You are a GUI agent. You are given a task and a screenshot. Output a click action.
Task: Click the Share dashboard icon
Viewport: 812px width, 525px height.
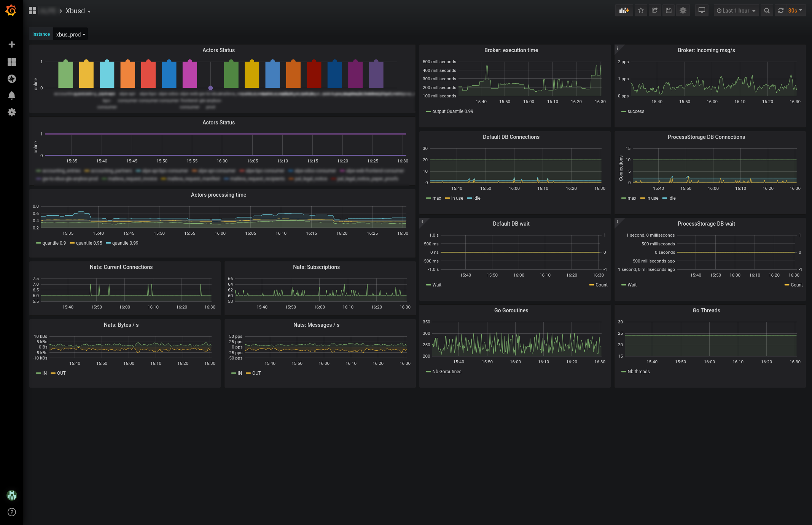point(655,11)
